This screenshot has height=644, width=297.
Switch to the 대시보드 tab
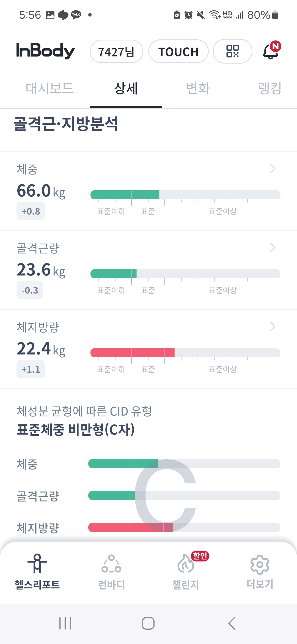(x=50, y=88)
